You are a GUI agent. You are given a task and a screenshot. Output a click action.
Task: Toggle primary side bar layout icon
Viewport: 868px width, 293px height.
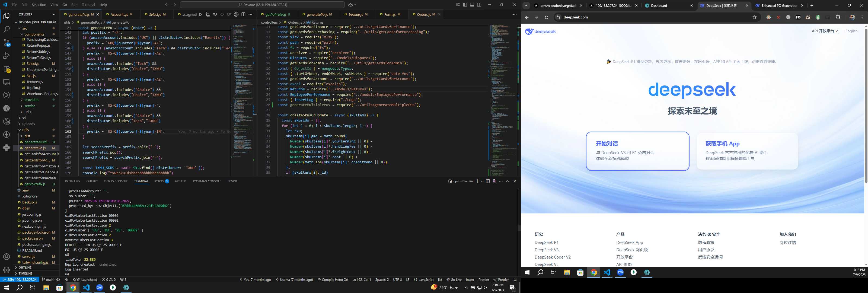tap(465, 5)
